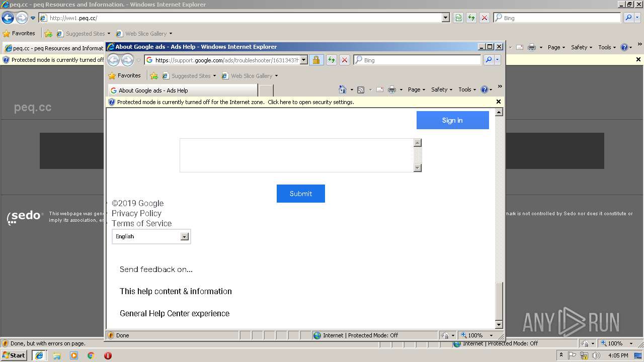This screenshot has height=362, width=644.
Task: Open Windows Media Player in taskbar
Action: point(74,355)
